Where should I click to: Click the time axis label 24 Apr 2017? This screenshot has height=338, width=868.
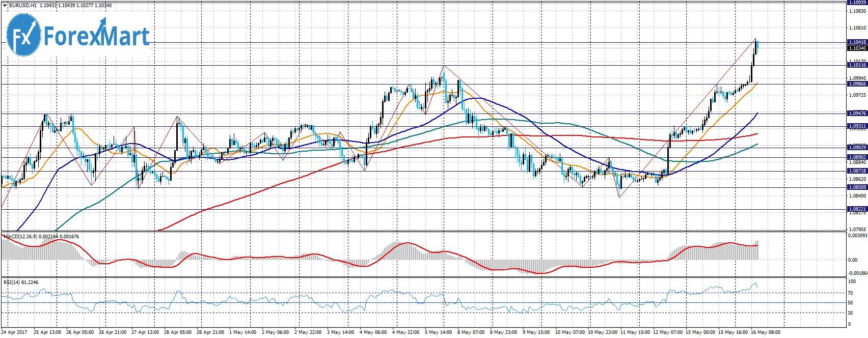[15, 332]
